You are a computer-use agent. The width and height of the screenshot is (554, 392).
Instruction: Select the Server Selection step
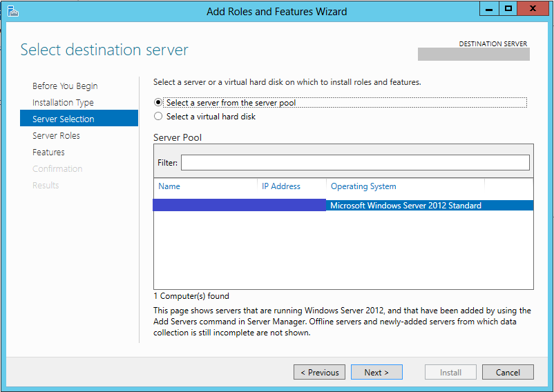click(x=64, y=119)
